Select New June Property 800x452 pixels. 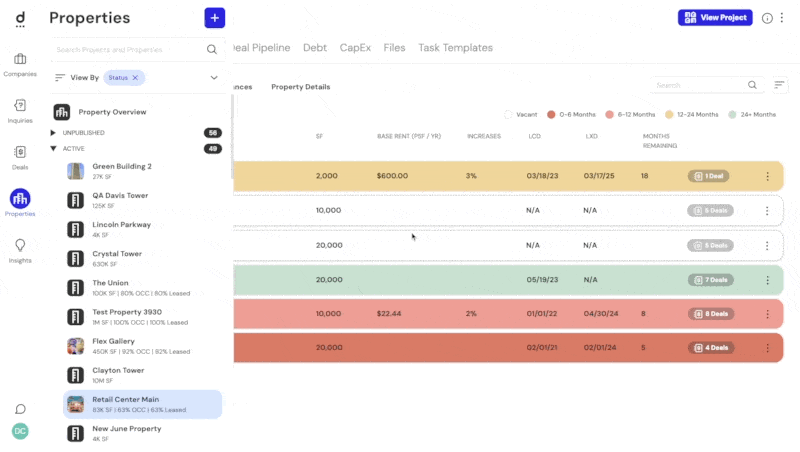click(143, 433)
